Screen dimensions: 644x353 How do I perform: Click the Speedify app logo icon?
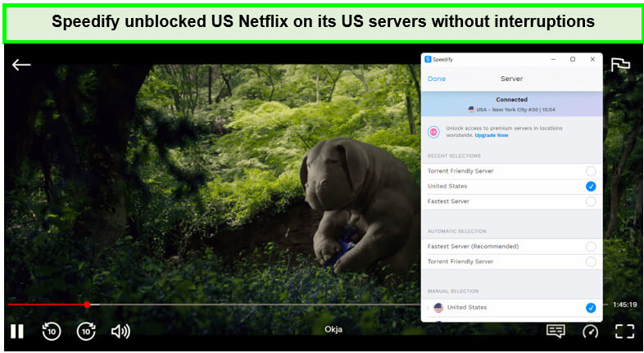click(x=428, y=59)
